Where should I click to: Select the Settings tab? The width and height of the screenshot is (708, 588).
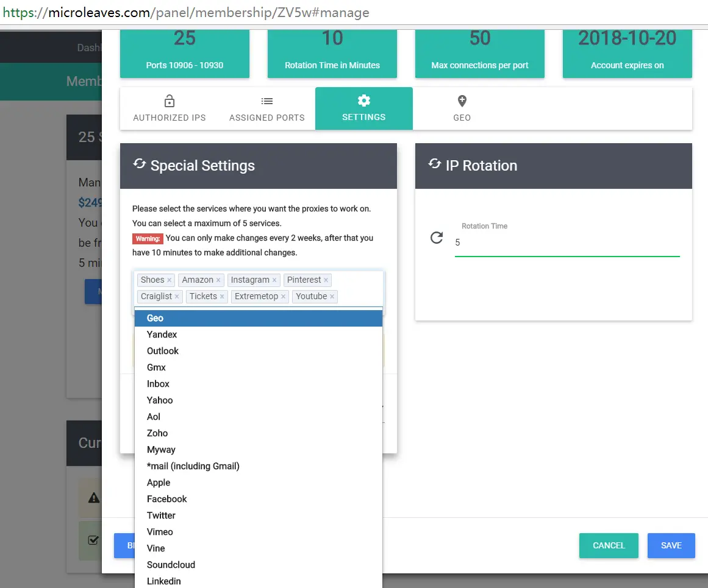(364, 108)
